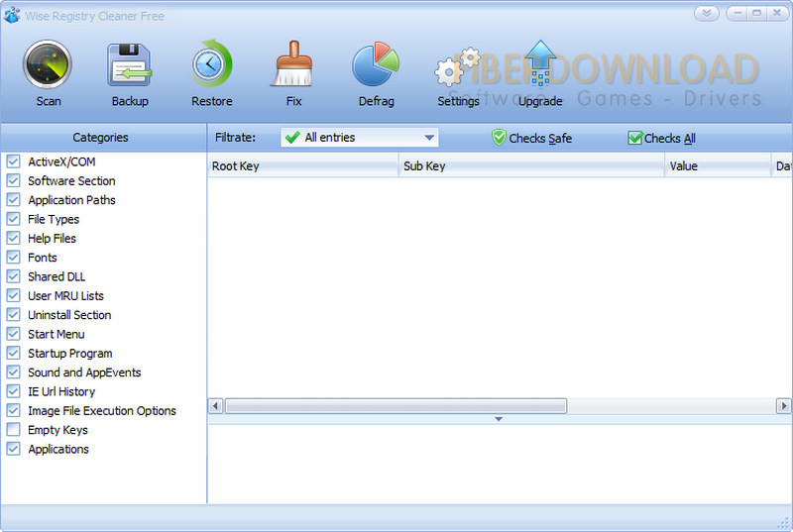Sort by the Root Key column header
This screenshot has width=793, height=532.
click(303, 166)
